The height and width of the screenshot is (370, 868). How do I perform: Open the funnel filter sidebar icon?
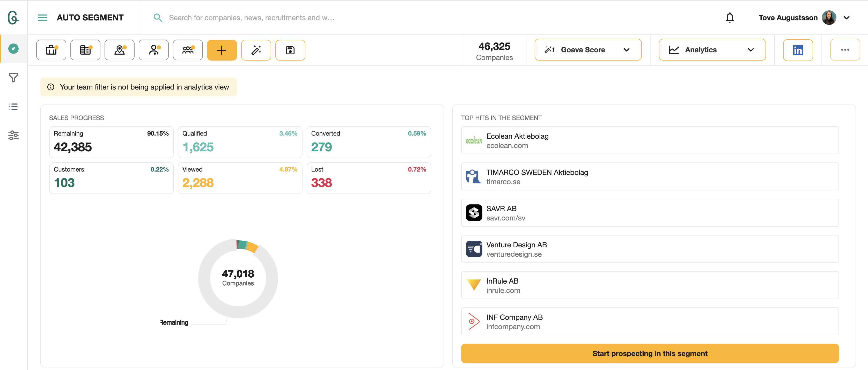click(x=13, y=78)
